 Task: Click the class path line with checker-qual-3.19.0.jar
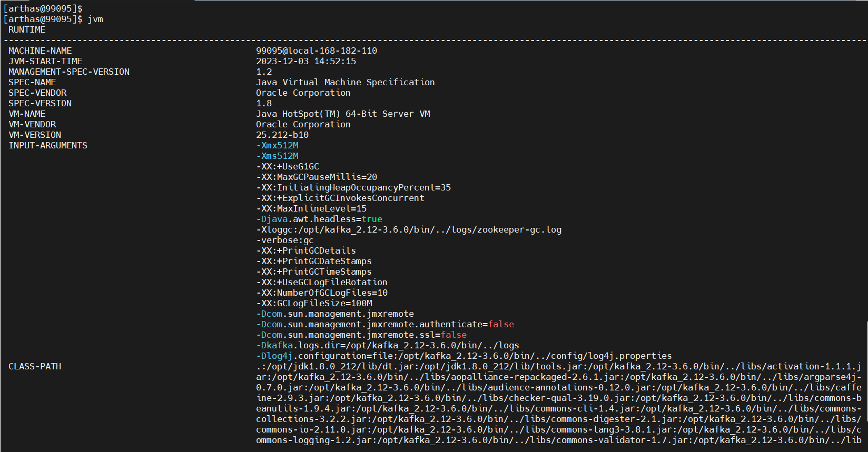click(x=559, y=398)
